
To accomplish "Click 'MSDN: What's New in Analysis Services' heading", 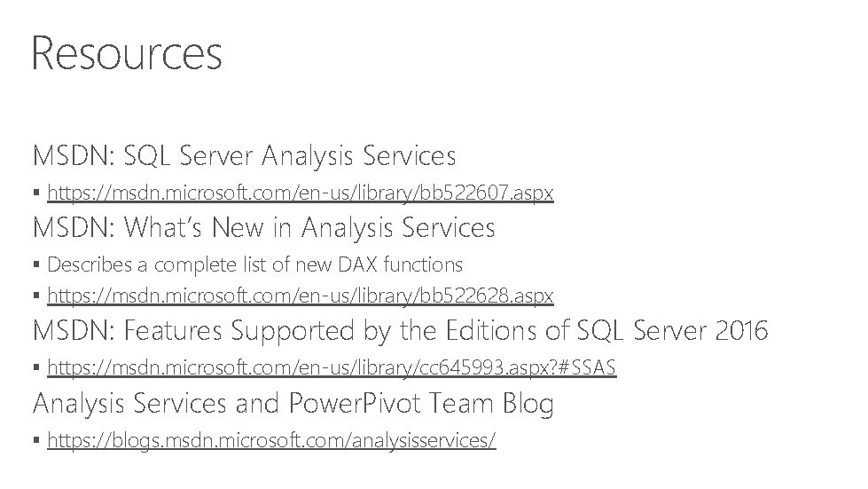I will [263, 227].
